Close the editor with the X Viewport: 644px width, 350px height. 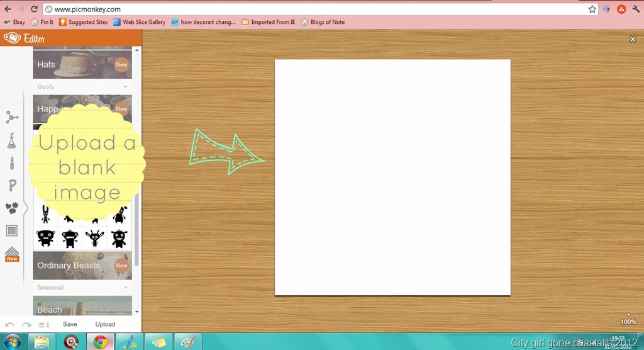tap(633, 39)
